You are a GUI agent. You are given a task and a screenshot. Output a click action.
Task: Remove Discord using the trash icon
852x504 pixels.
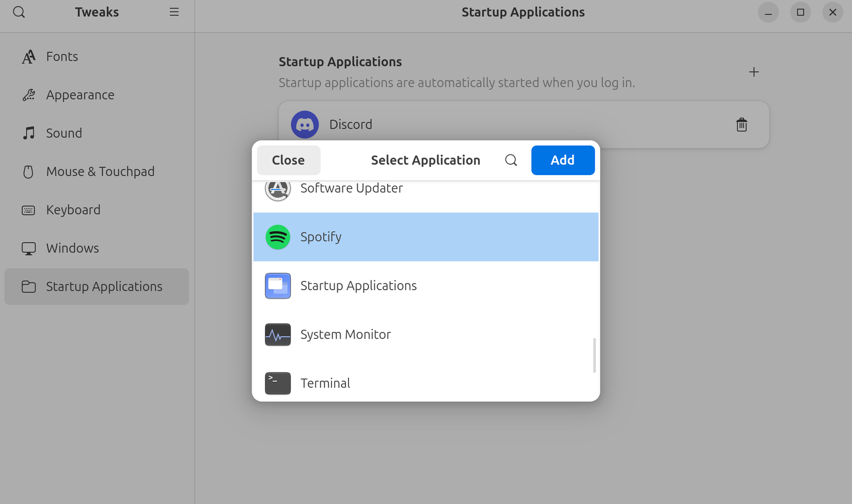741,124
